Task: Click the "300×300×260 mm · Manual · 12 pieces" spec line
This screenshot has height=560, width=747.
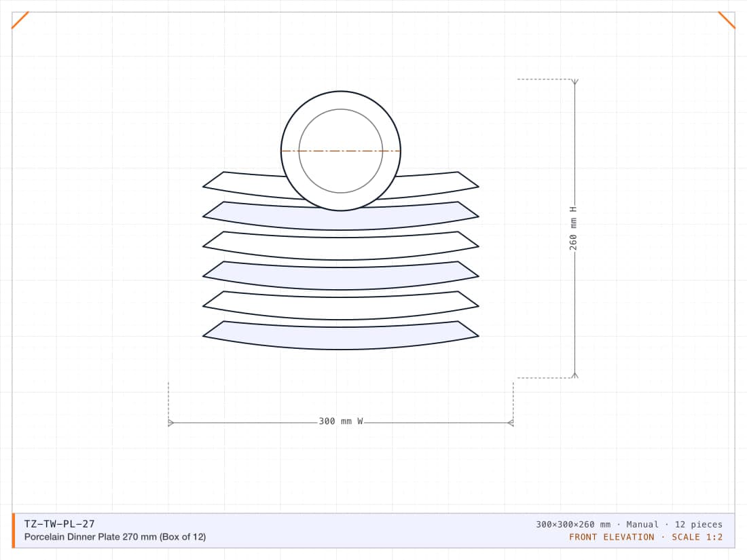Action: [x=629, y=524]
